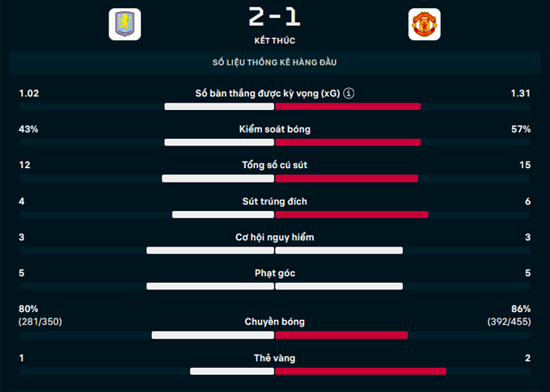The image size is (550, 392).
Task: Click the 'Chuyền bóng' stat label
Action: click(x=274, y=322)
